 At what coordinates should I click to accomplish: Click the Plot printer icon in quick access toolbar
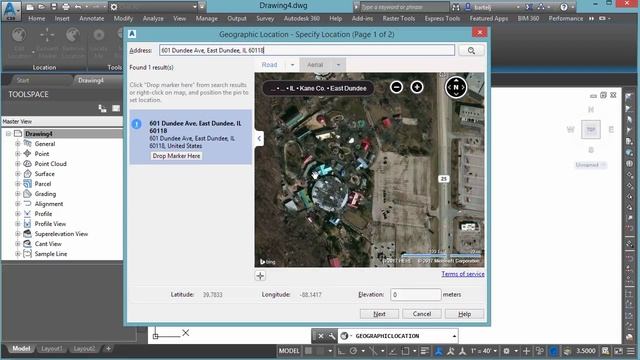click(66, 7)
